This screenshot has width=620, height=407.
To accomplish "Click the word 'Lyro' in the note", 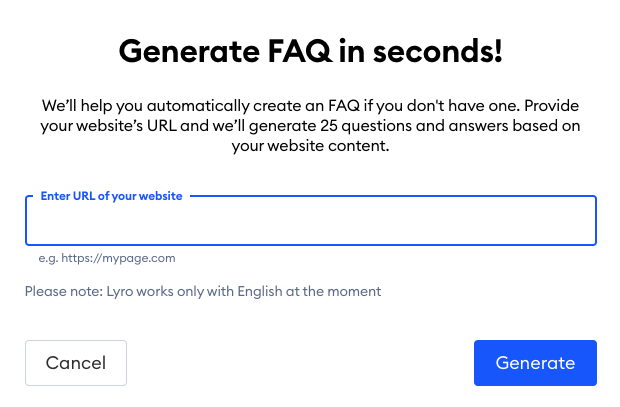I will tap(120, 292).
